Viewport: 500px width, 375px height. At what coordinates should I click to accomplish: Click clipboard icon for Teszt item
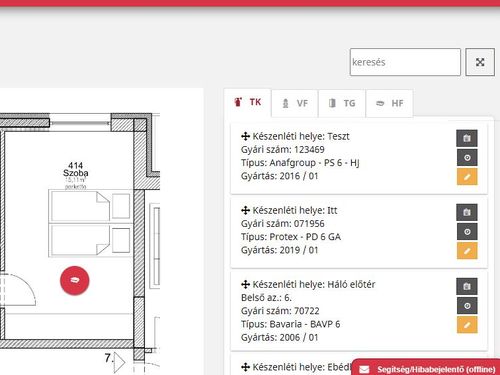point(467,138)
